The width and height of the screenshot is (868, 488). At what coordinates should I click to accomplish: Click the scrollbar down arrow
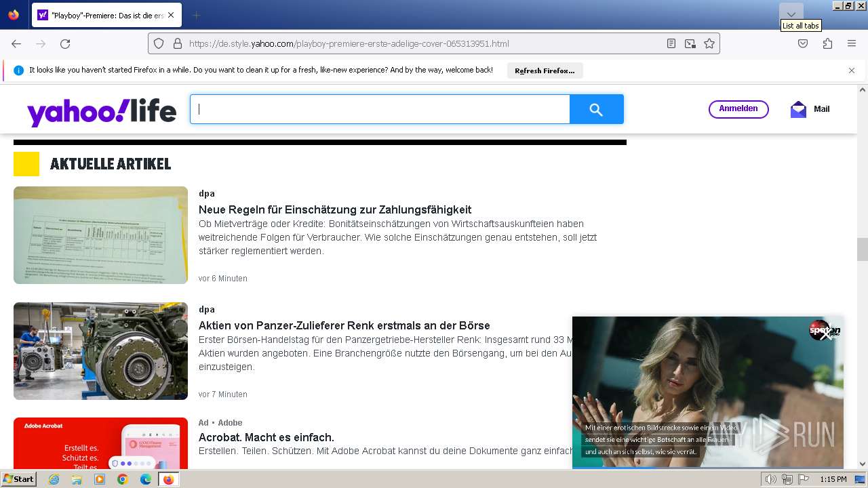(863, 464)
